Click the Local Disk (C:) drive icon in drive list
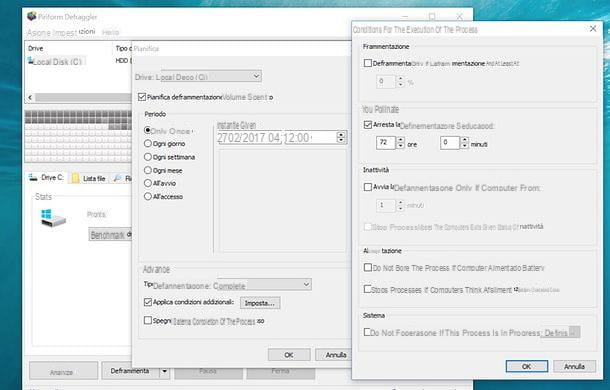The image size is (610, 390). click(30, 60)
